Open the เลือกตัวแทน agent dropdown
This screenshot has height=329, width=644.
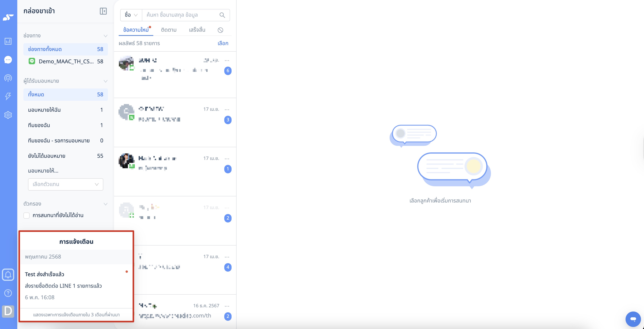pos(65,184)
